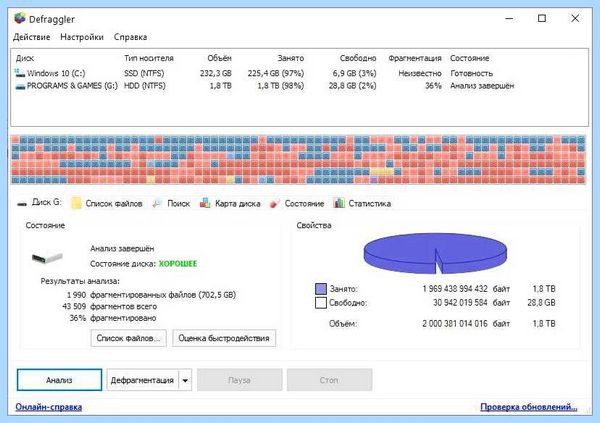Sort by the Объём column header
The height and width of the screenshot is (423, 600).
tap(219, 58)
